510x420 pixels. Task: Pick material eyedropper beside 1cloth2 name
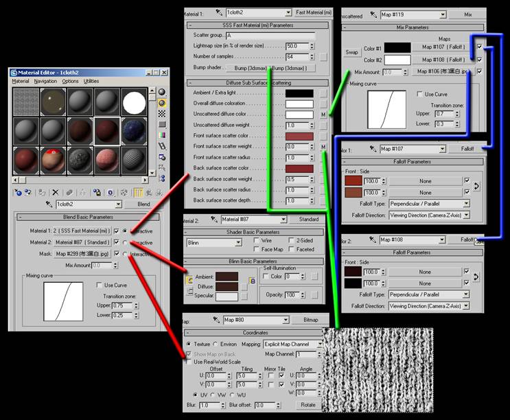click(x=47, y=205)
